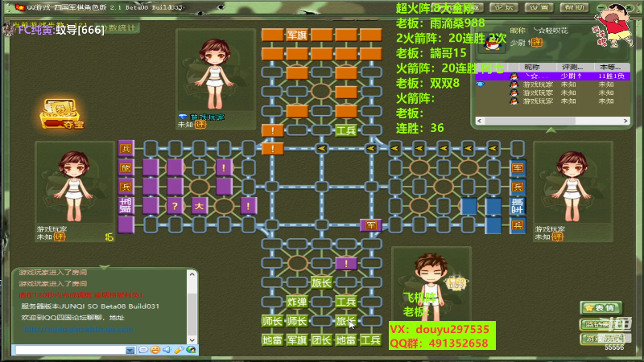Select the green 团长 piece

click(x=321, y=339)
